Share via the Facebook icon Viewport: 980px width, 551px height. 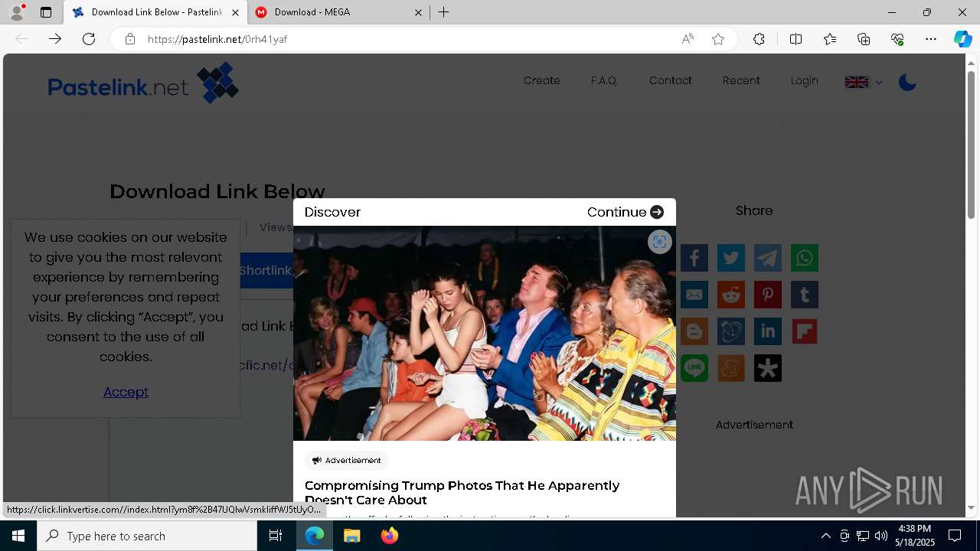694,258
